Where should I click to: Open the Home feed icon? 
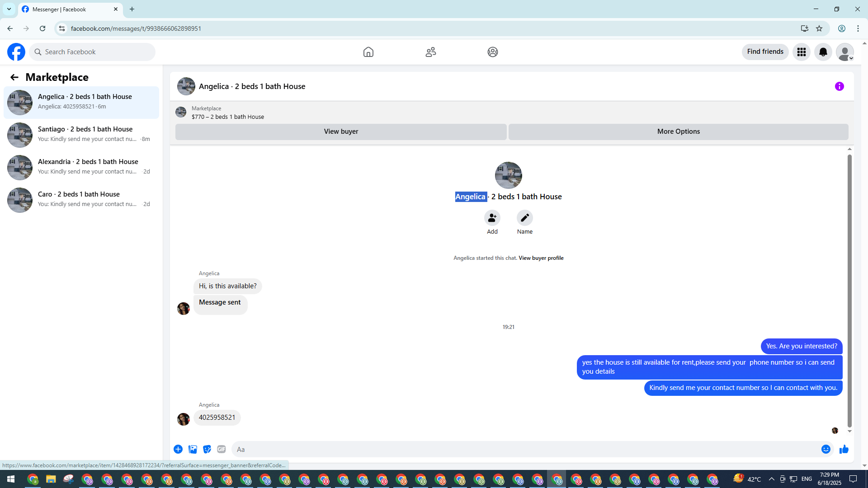[x=368, y=52]
